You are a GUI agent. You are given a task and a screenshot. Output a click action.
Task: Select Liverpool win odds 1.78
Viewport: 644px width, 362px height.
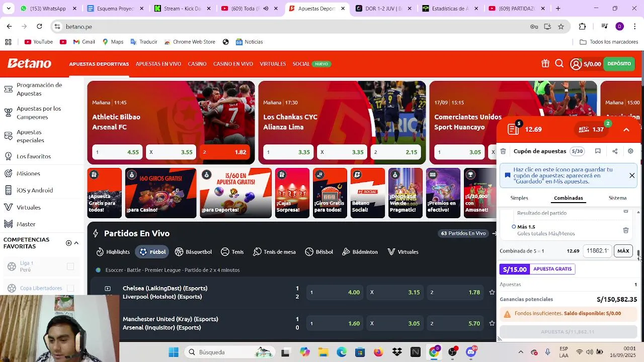455,292
